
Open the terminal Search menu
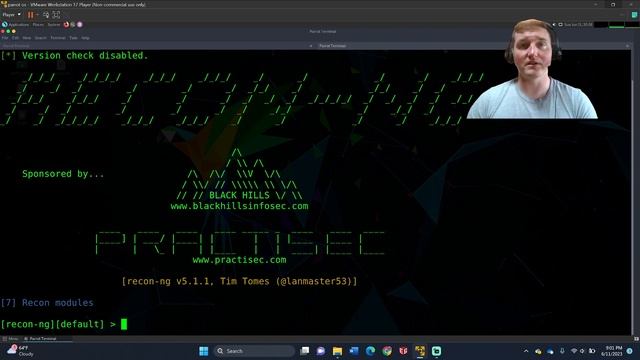pos(40,38)
